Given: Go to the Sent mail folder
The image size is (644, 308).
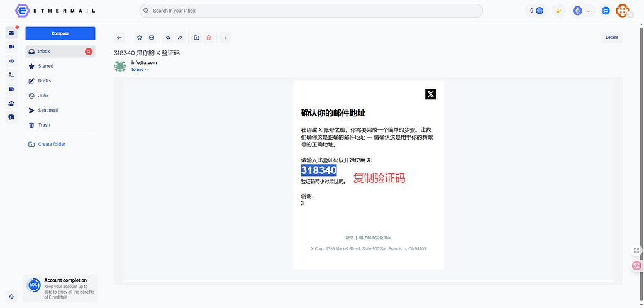Looking at the screenshot, I should pyautogui.click(x=47, y=110).
